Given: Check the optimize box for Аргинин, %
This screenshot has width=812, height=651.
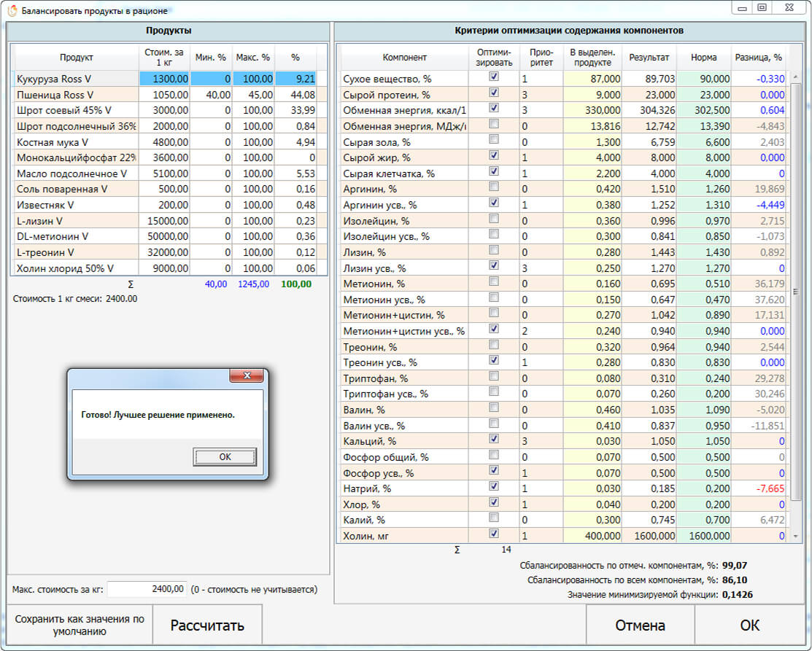Looking at the screenshot, I should pyautogui.click(x=494, y=187).
